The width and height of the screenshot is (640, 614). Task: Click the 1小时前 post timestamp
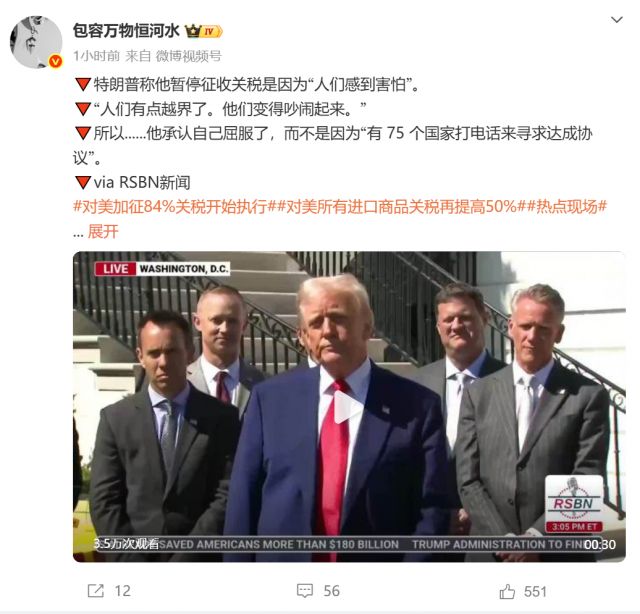pyautogui.click(x=96, y=56)
